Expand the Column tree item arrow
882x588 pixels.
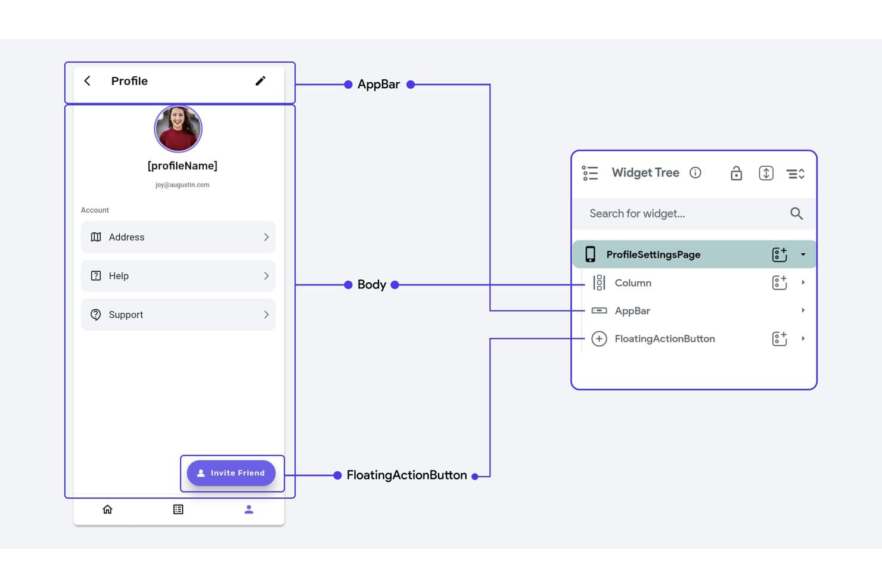pos(803,282)
